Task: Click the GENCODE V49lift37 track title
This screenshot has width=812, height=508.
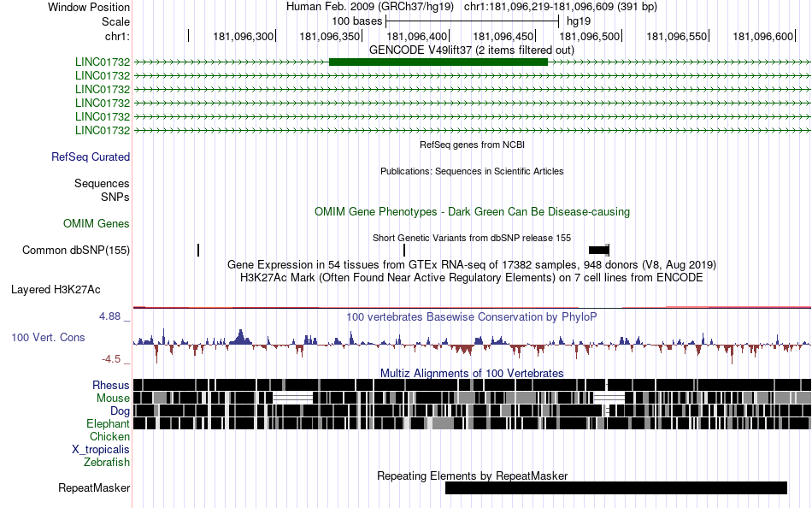Action: tap(471, 50)
